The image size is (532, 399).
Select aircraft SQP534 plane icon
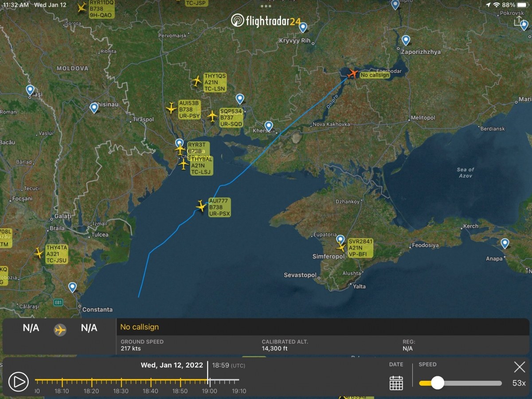click(212, 116)
